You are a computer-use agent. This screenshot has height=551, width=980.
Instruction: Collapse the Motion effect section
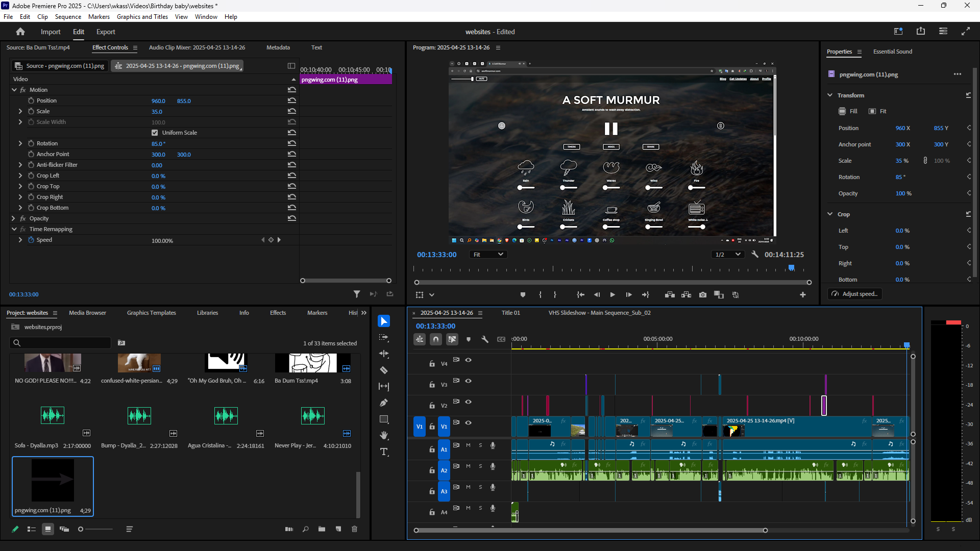click(x=14, y=89)
